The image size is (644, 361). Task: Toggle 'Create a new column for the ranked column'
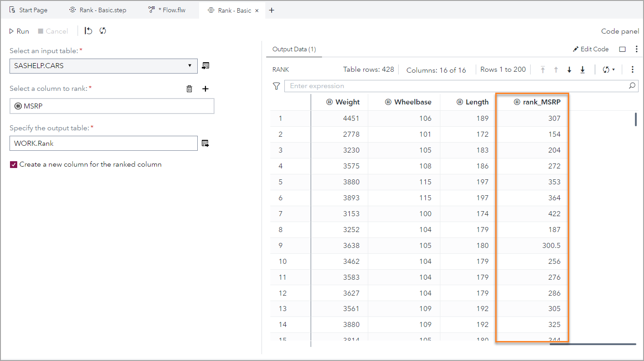coord(13,164)
